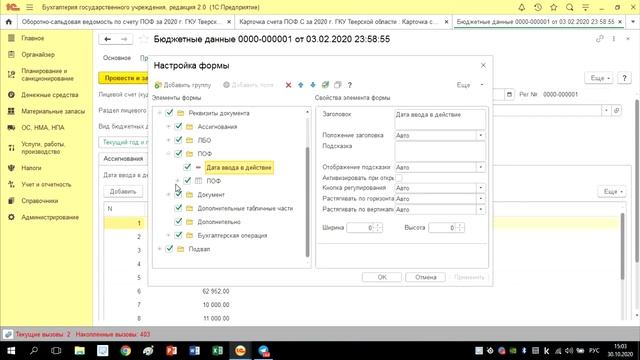This screenshot has width=640, height=360.
Task: Uncheck the ПОФ folder group checkbox
Action: 178,153
